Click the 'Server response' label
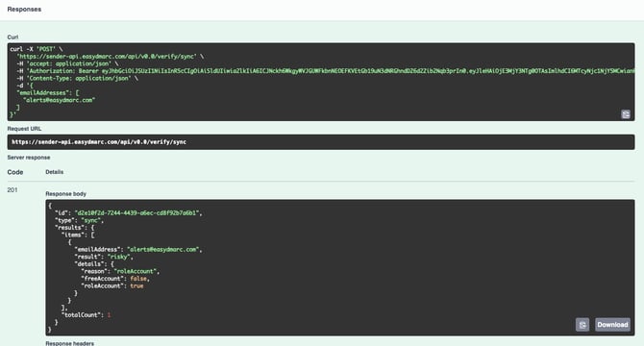This screenshot has width=644, height=346. [29, 158]
